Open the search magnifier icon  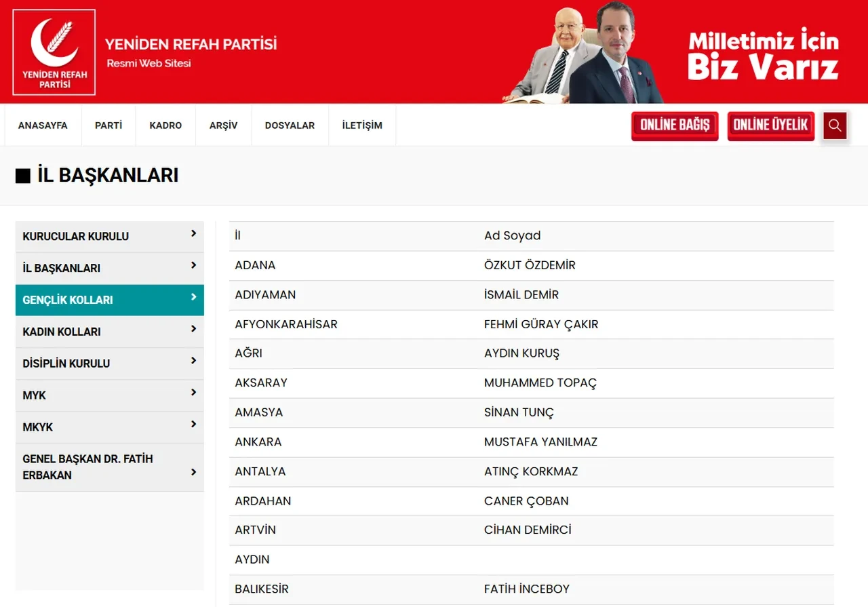[835, 125]
